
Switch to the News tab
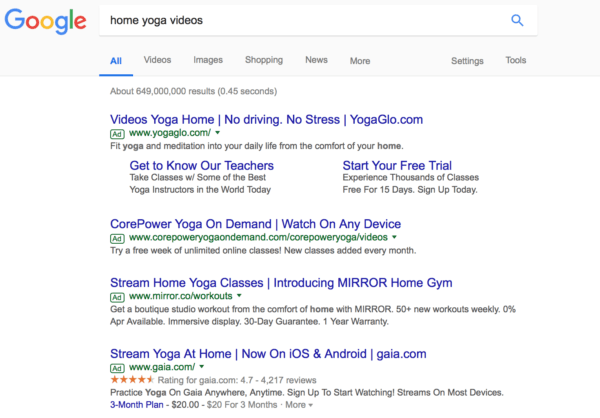316,60
